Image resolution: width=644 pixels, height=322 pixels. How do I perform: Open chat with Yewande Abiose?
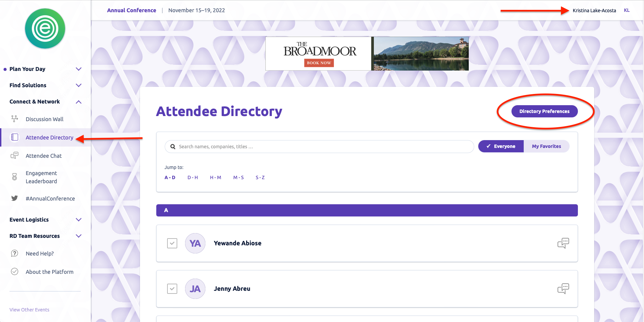(x=563, y=243)
